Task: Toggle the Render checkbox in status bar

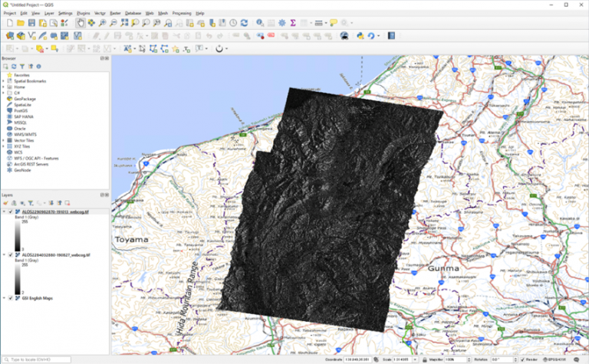Action: [x=522, y=359]
